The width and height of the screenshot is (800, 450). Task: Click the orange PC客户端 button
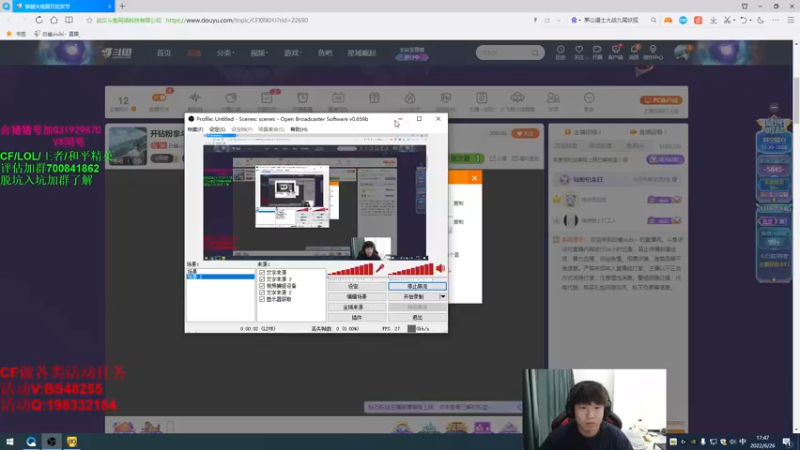pyautogui.click(x=661, y=100)
